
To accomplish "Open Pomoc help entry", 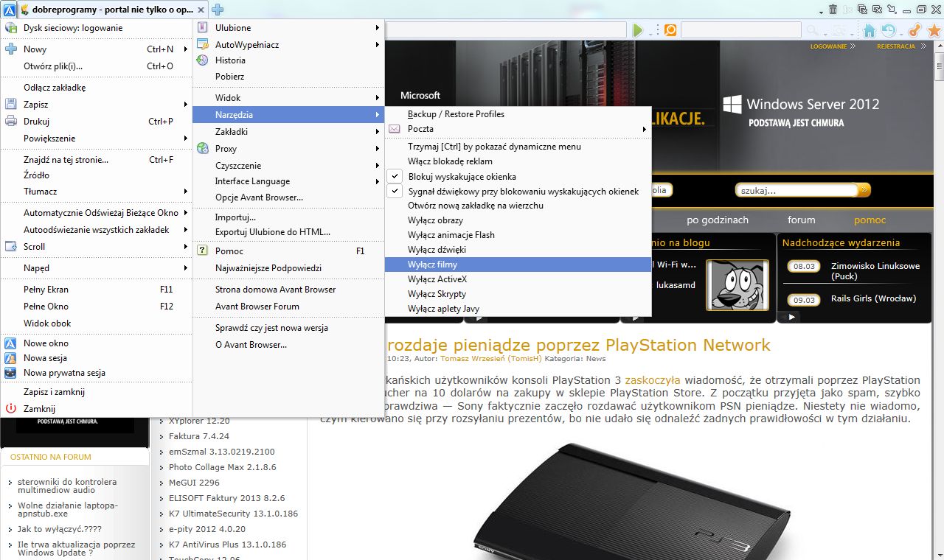I will click(288, 251).
